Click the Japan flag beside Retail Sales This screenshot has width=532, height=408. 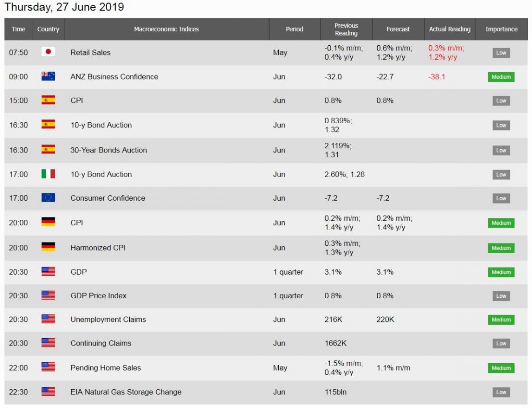click(48, 52)
